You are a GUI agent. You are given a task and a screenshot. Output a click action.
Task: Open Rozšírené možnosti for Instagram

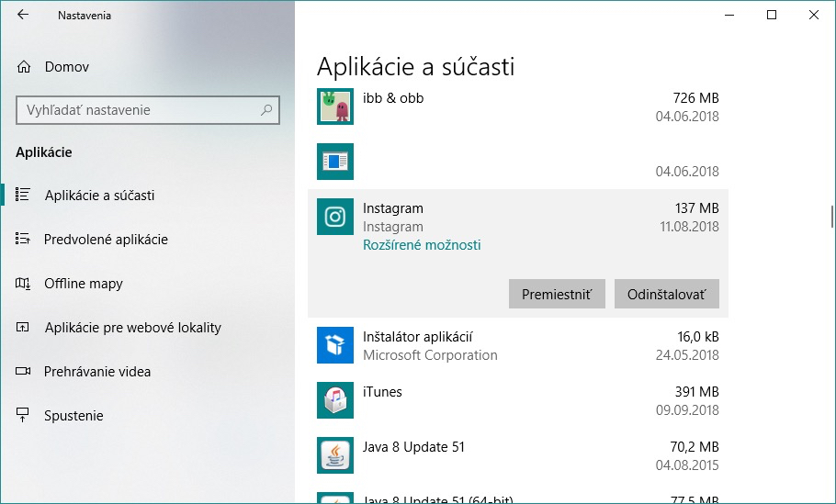pos(422,245)
